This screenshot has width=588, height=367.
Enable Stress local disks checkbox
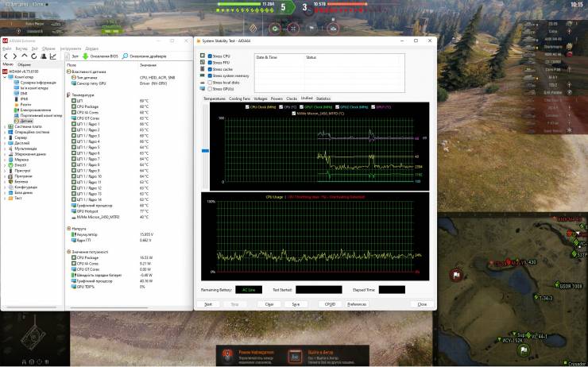pyautogui.click(x=210, y=83)
